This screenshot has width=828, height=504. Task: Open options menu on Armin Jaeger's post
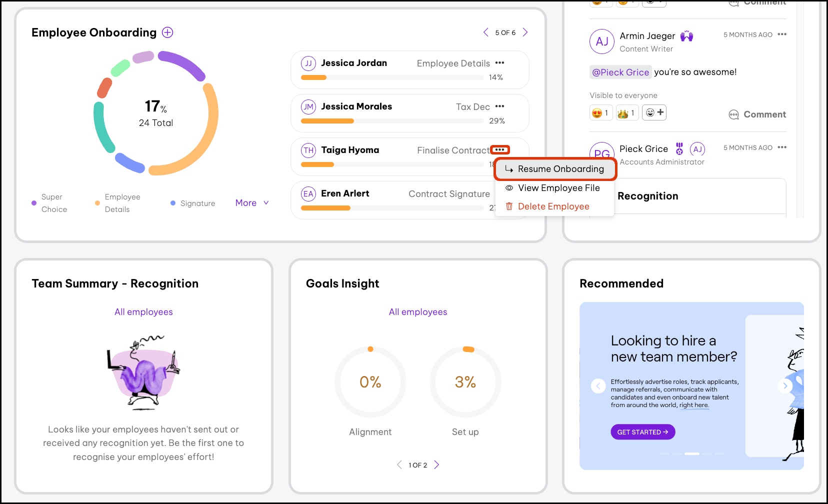tap(782, 34)
